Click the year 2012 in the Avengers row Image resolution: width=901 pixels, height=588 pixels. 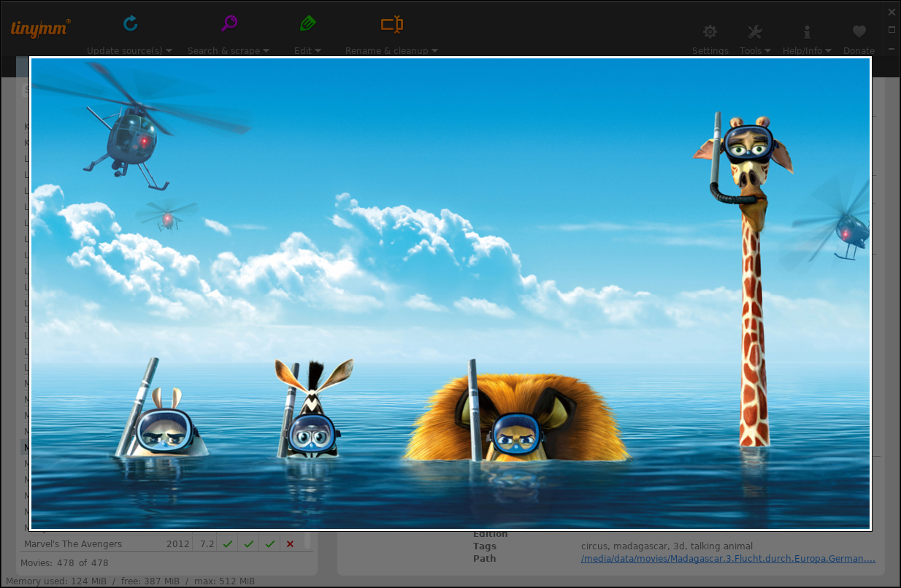pos(177,544)
